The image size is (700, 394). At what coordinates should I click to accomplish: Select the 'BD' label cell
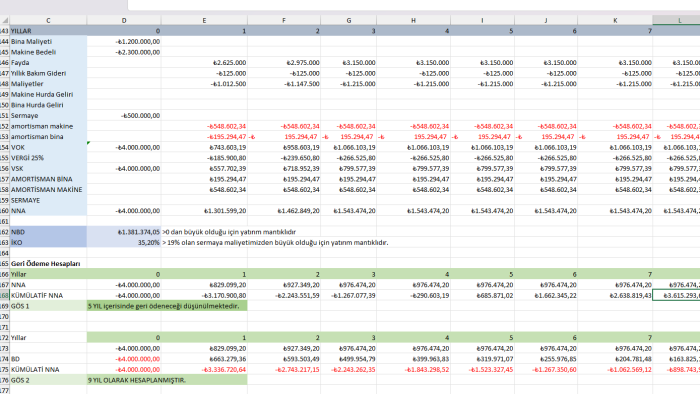click(x=48, y=359)
